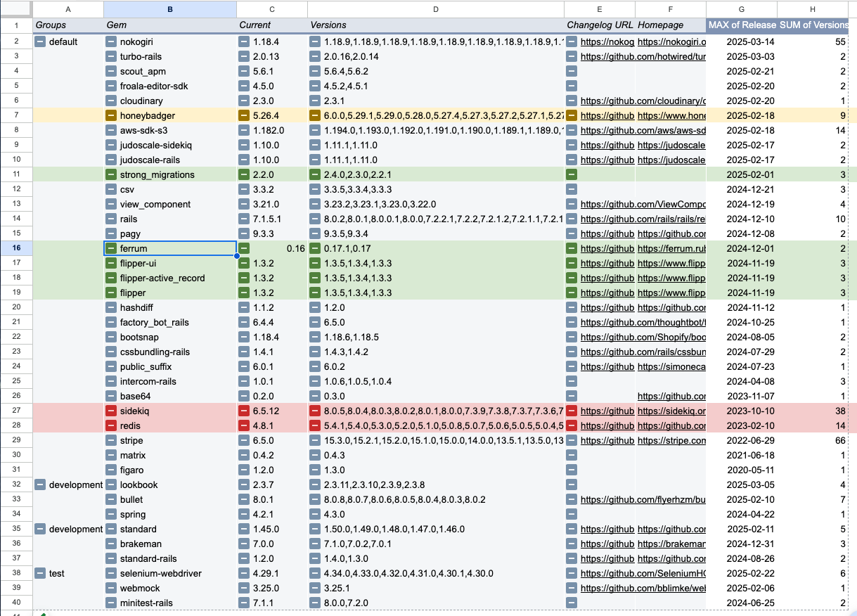
Task: Click the Versions column heading cell
Action: (x=436, y=25)
